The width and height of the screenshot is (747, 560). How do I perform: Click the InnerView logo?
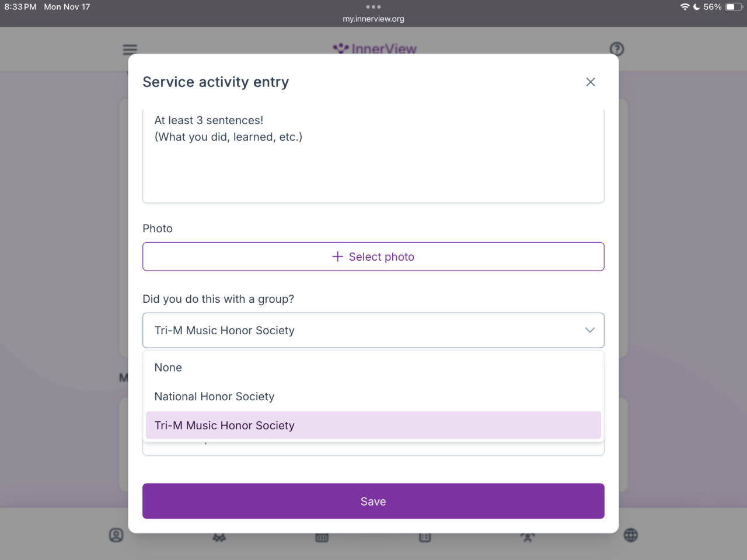point(375,48)
